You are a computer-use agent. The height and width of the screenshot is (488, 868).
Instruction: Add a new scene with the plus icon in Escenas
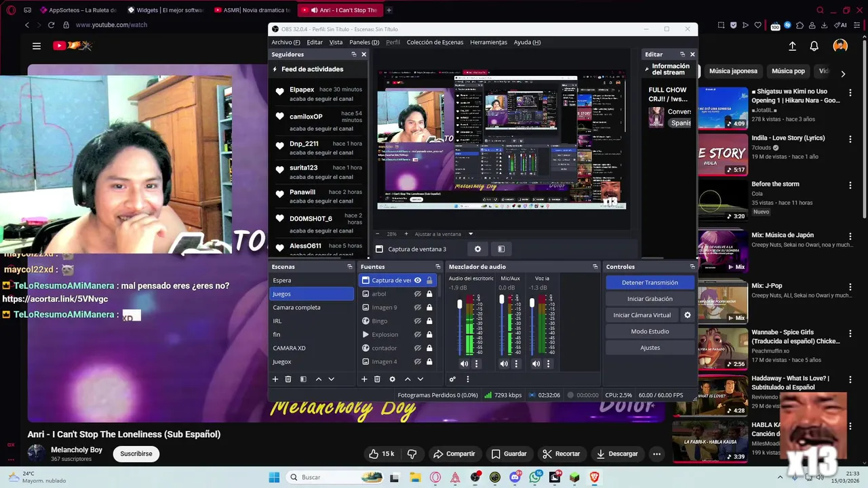pos(275,379)
